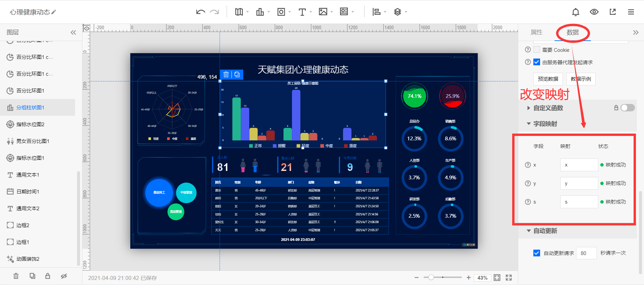Click the 预览数据 button

[548, 79]
